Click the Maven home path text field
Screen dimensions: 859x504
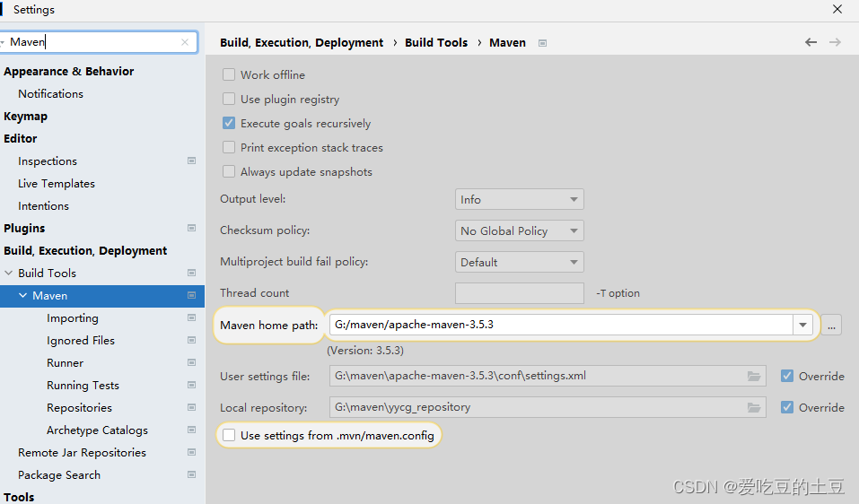click(x=561, y=325)
